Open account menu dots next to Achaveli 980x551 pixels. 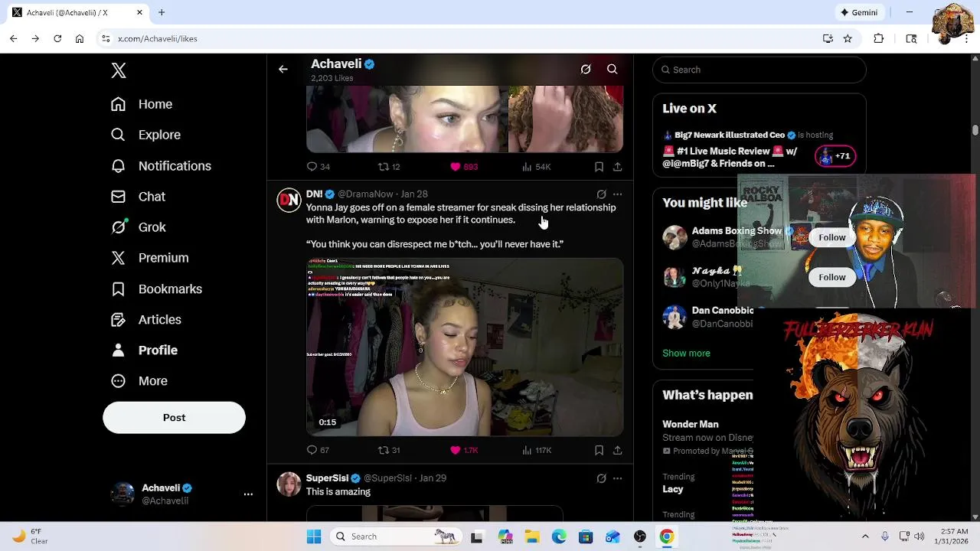pos(248,494)
